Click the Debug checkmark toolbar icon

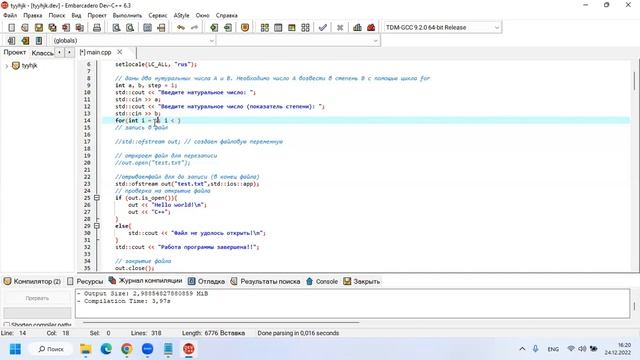click(x=323, y=27)
